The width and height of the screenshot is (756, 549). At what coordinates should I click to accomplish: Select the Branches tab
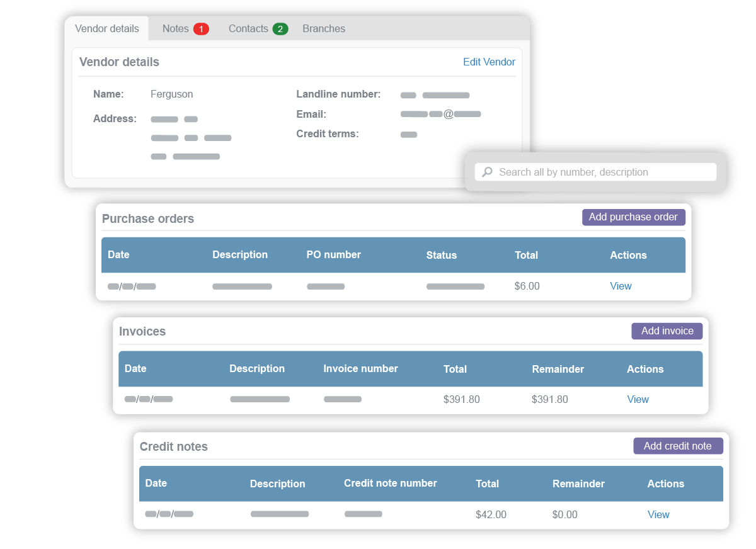(x=324, y=29)
